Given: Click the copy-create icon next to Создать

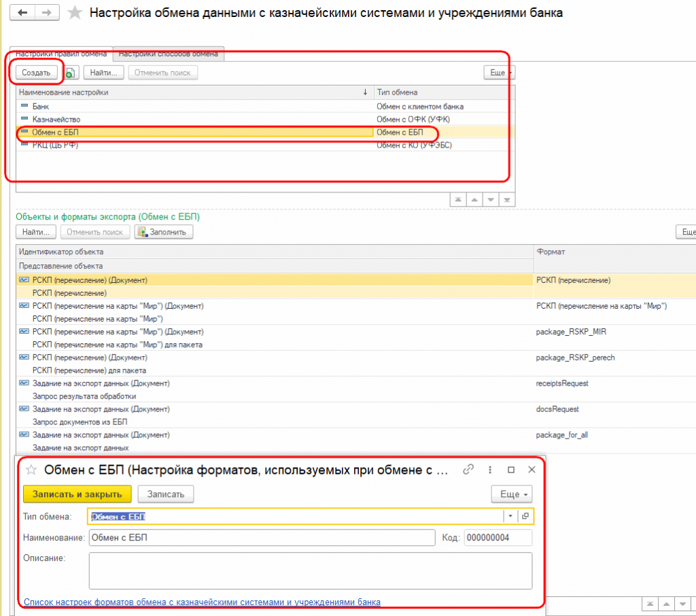Looking at the screenshot, I should (x=71, y=73).
